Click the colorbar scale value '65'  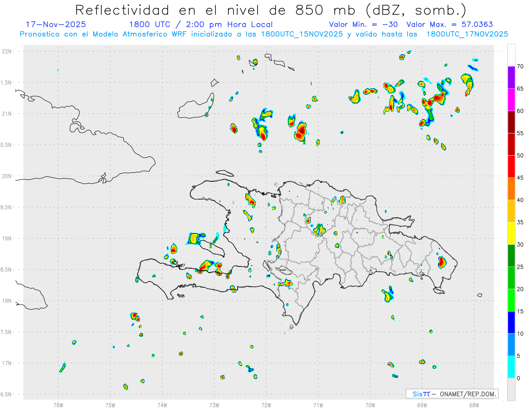520,89
